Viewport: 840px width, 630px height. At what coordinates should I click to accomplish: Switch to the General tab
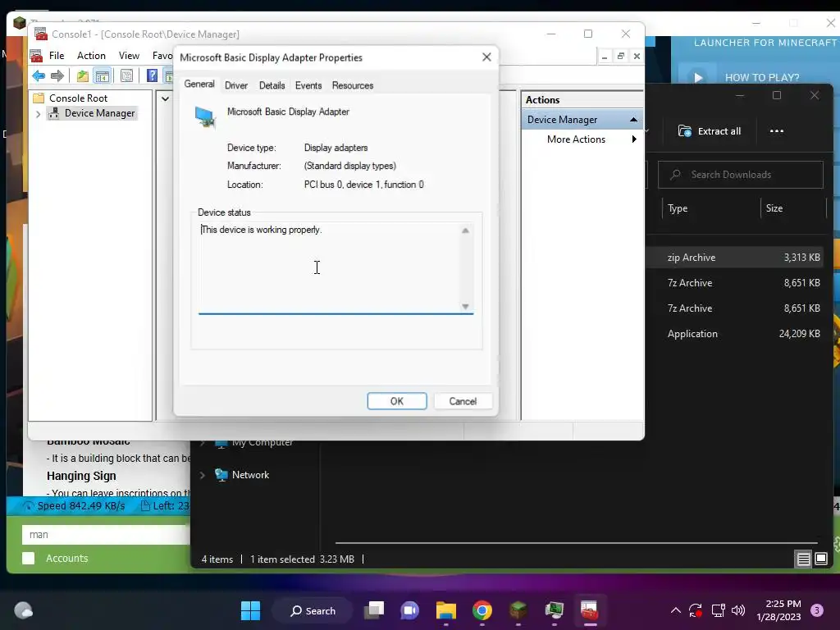[199, 84]
